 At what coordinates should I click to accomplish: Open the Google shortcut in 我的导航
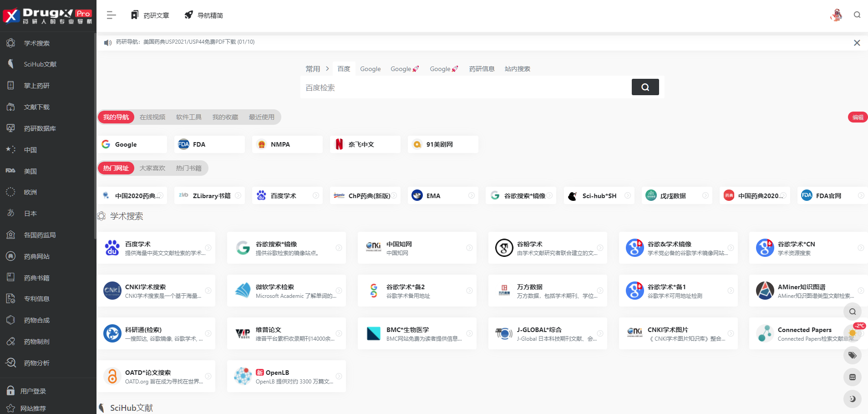pos(132,144)
